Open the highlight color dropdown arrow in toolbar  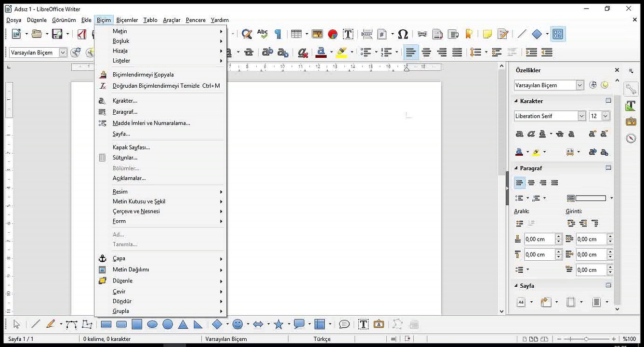(x=352, y=52)
